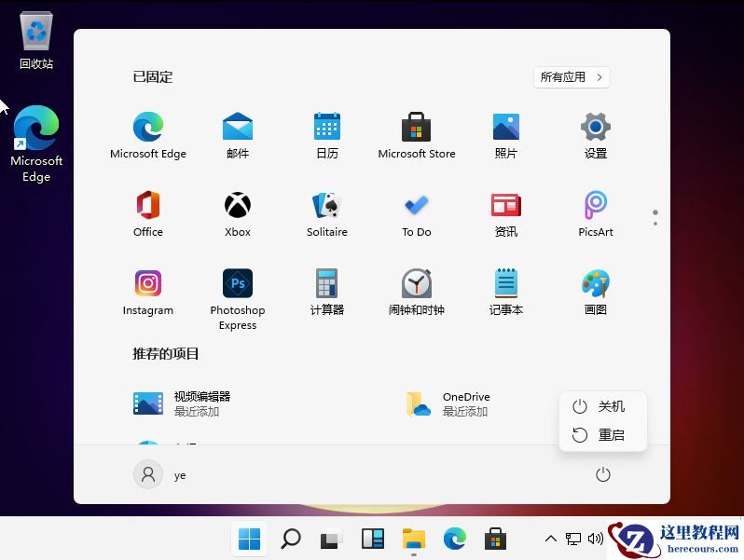Launch Microsoft Store from pinned apps
744x560 pixels.
(416, 135)
